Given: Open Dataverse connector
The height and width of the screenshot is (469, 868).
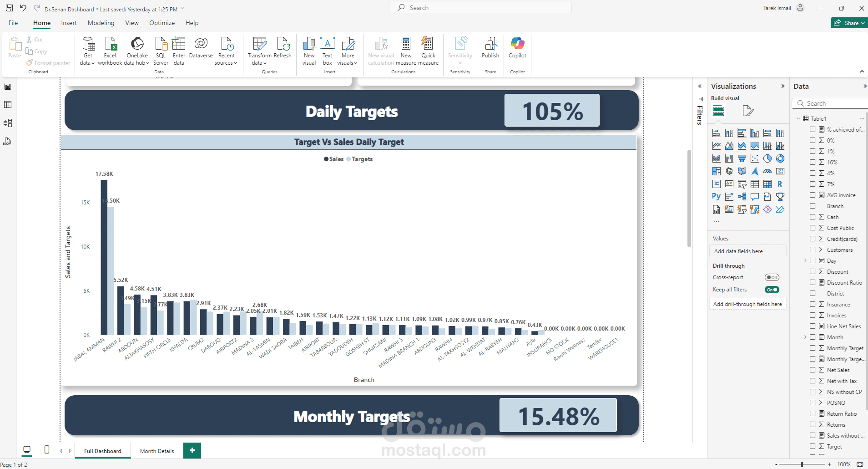Looking at the screenshot, I should [x=201, y=48].
